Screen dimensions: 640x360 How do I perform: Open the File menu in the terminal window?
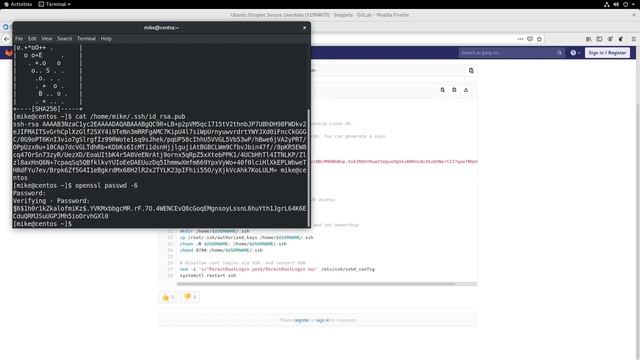[x=19, y=38]
